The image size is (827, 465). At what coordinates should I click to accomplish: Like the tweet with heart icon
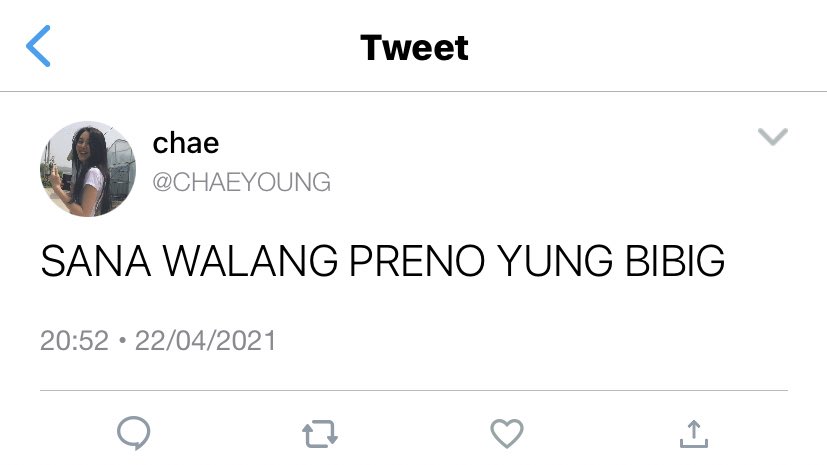point(507,433)
